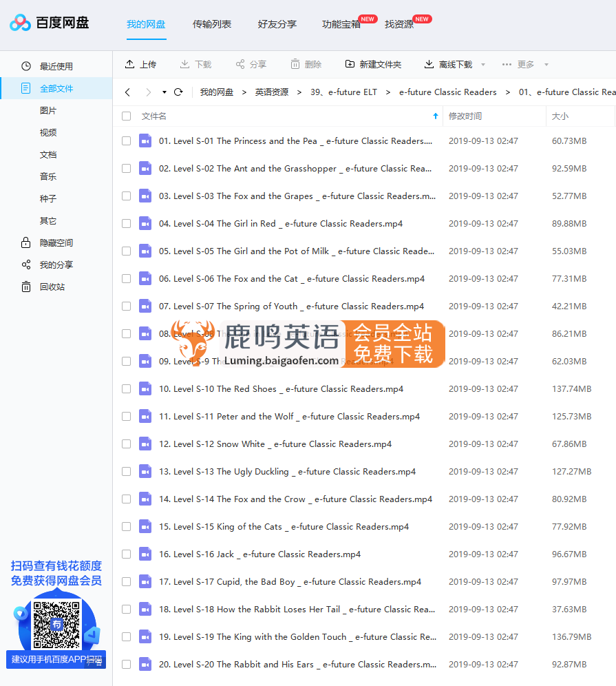616x686 pixels.
Task: Switch to 传输列表 tab
Action: coord(212,24)
